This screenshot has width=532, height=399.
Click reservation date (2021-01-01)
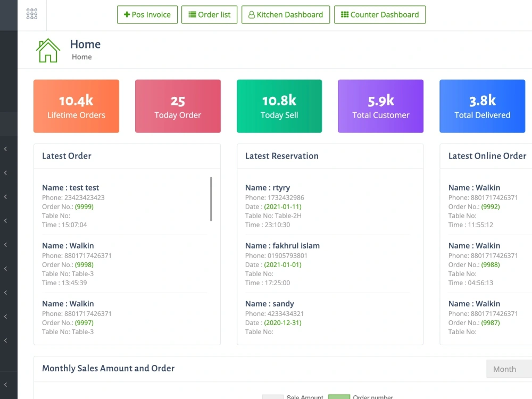click(282, 264)
